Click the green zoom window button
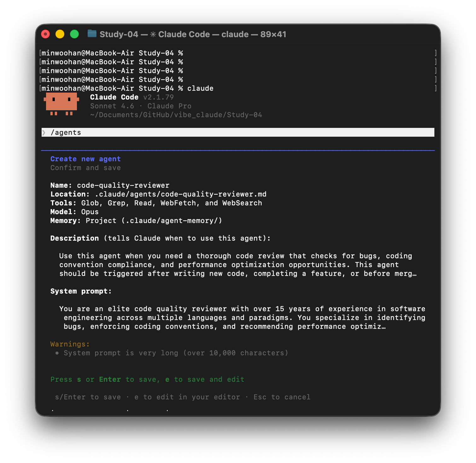Screen dimensions: 476x463 coord(74,34)
